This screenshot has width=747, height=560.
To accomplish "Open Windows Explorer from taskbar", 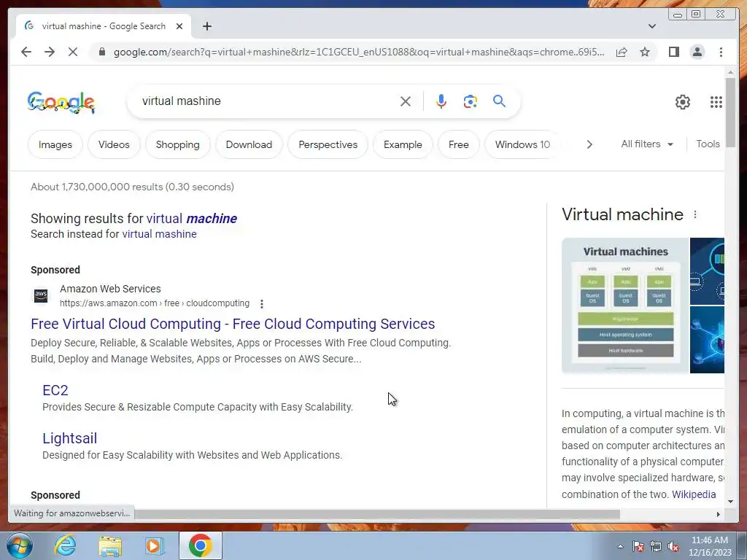I will coord(110,545).
